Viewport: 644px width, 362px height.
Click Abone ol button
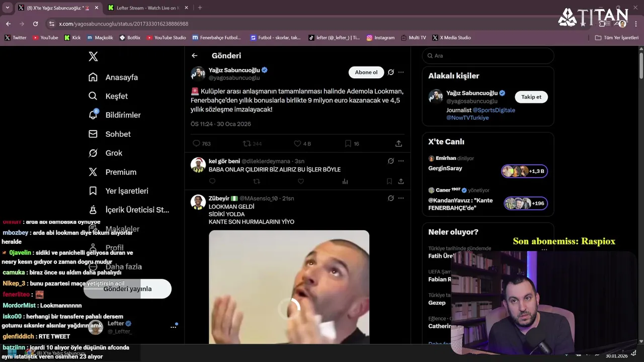pyautogui.click(x=366, y=72)
